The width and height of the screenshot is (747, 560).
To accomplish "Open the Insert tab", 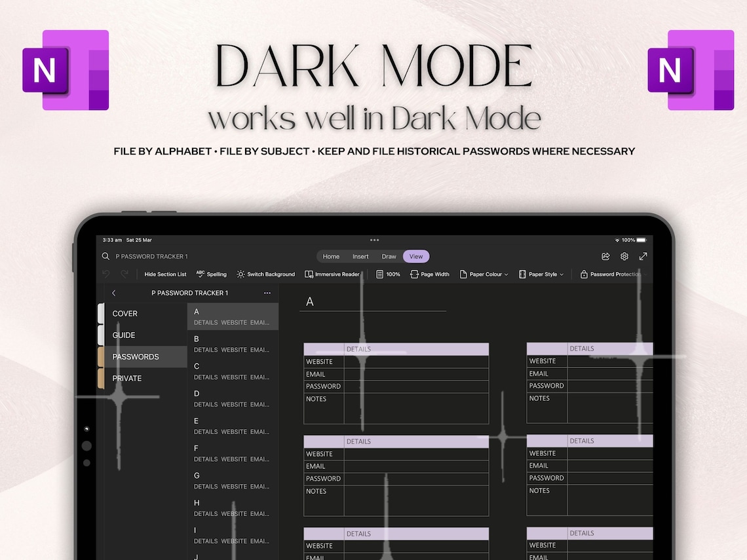I will [x=360, y=256].
